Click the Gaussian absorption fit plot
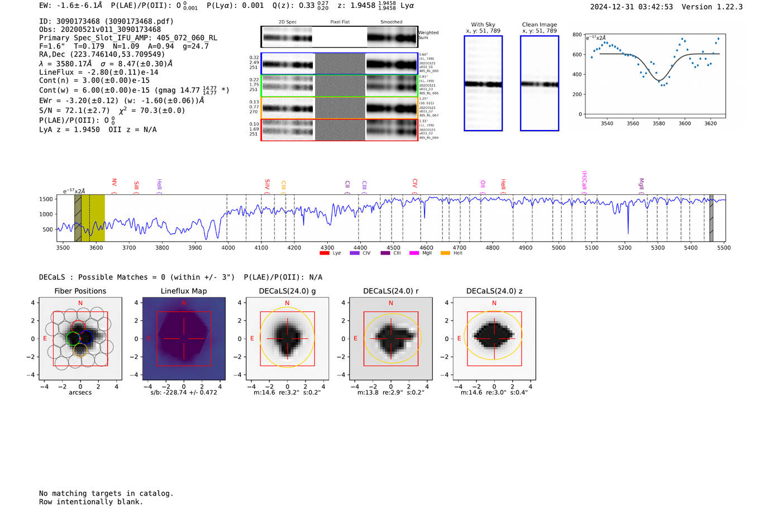This screenshot has height=532, width=782. 655,76
